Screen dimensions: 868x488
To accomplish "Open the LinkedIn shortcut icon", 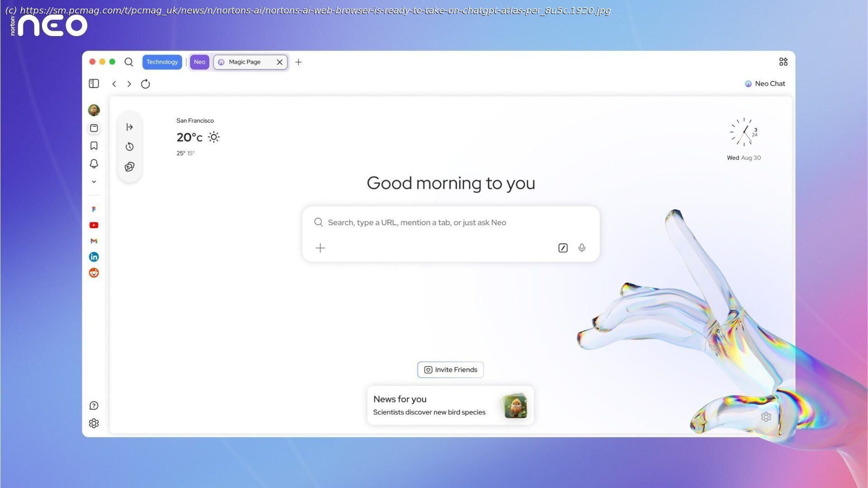I will [x=94, y=257].
